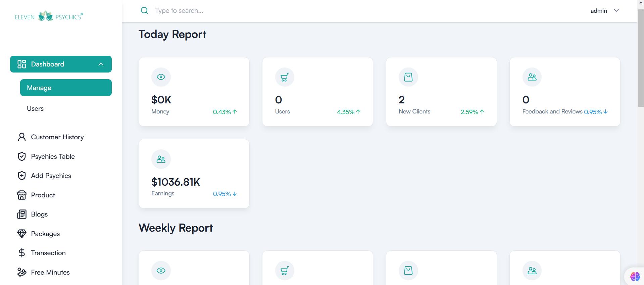Click the 0.95% Feedback and Reviews indicator
This screenshot has width=644, height=285.
[596, 112]
